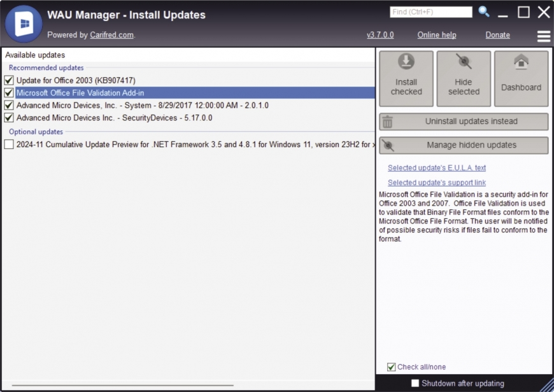This screenshot has width=554, height=392.
Task: Click the v3.7.0.0 version link
Action: click(x=380, y=35)
